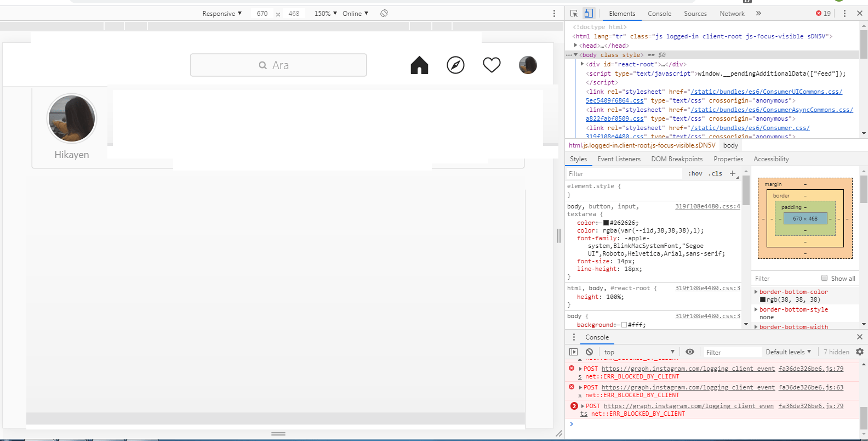This screenshot has height=441, width=868.
Task: Open Instagram home feed icon
Action: (419, 65)
